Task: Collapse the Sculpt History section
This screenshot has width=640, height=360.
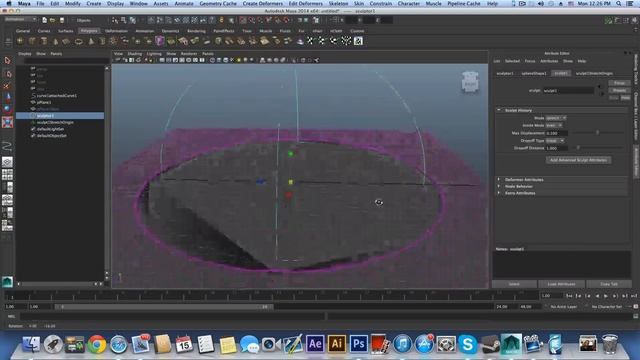Action: point(499,110)
